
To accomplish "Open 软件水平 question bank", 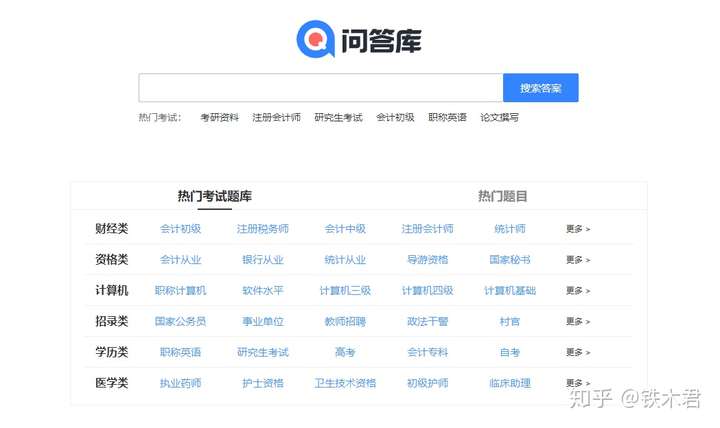I will click(263, 291).
